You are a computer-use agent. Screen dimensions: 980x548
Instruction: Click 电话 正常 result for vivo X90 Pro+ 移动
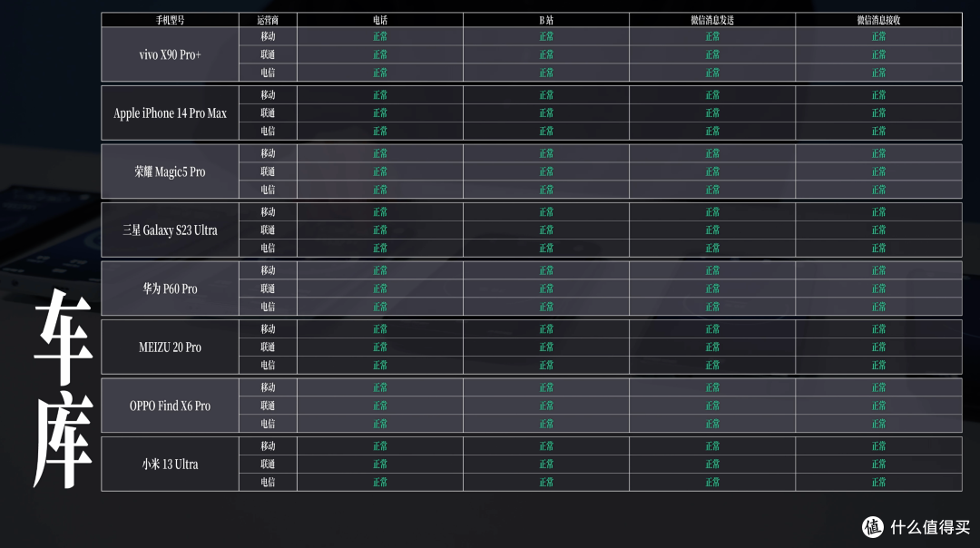[x=380, y=36]
